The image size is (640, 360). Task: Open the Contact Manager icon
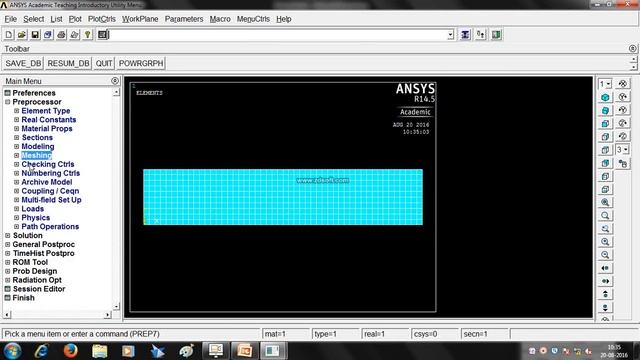coord(496,35)
